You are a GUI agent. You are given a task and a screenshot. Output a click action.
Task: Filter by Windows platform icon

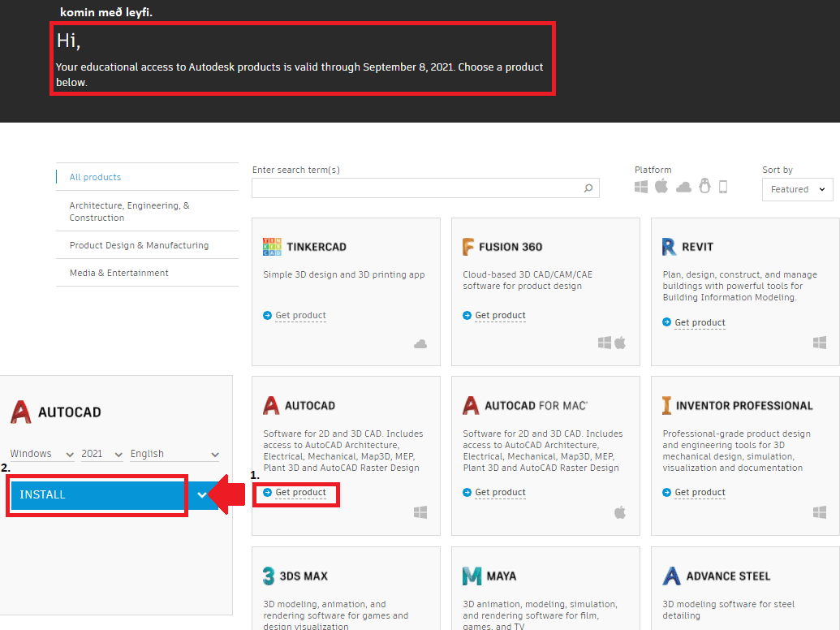pos(641,187)
